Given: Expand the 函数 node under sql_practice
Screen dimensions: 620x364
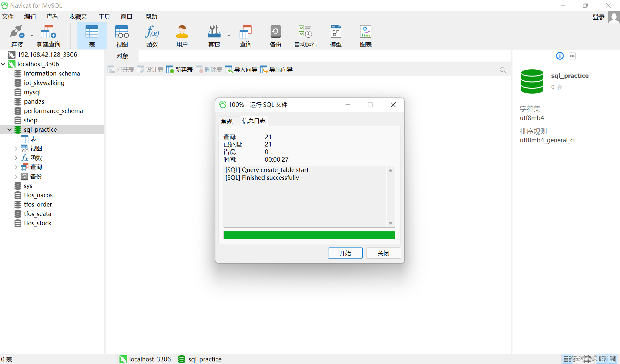Looking at the screenshot, I should click(16, 158).
